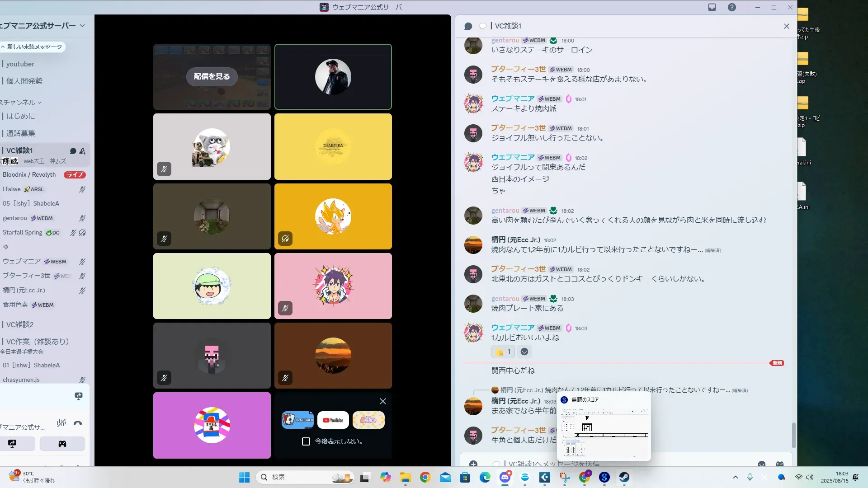
Task: Select the VC雑談2 voice channel
Action: tap(20, 324)
